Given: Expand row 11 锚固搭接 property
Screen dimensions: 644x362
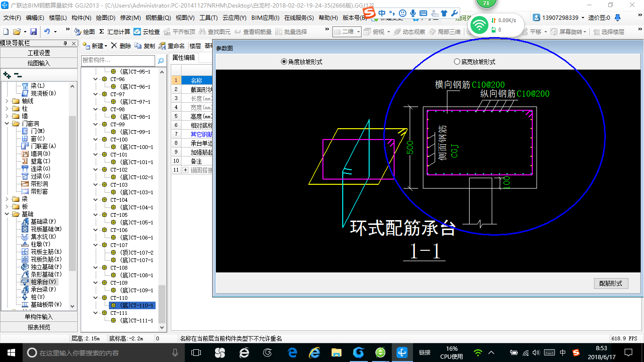Looking at the screenshot, I should [x=185, y=170].
